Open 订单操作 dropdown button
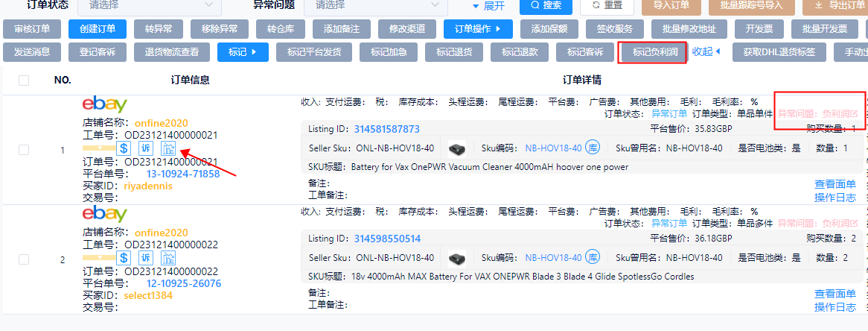The width and height of the screenshot is (868, 331). click(478, 29)
